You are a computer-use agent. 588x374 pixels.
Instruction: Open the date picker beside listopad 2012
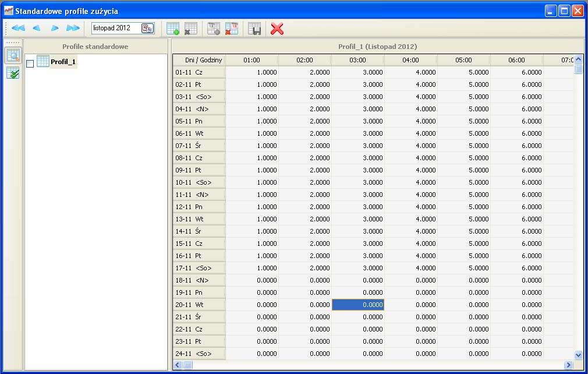coord(147,28)
